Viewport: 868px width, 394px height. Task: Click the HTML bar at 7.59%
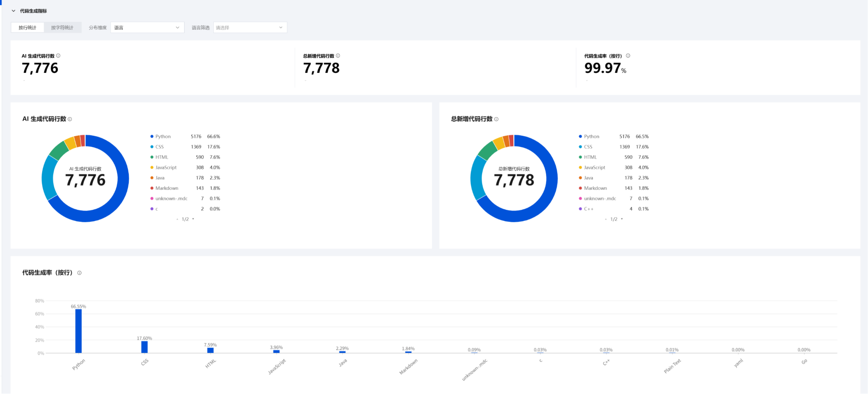(210, 351)
